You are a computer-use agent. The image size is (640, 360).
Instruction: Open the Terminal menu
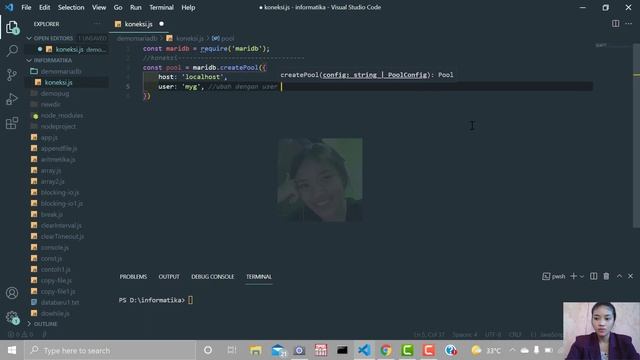(x=161, y=7)
